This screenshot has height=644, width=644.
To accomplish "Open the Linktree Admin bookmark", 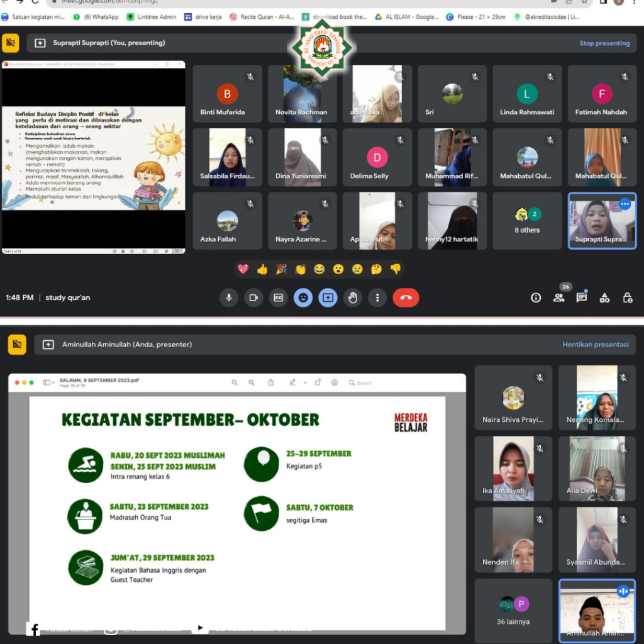I will pos(152,17).
